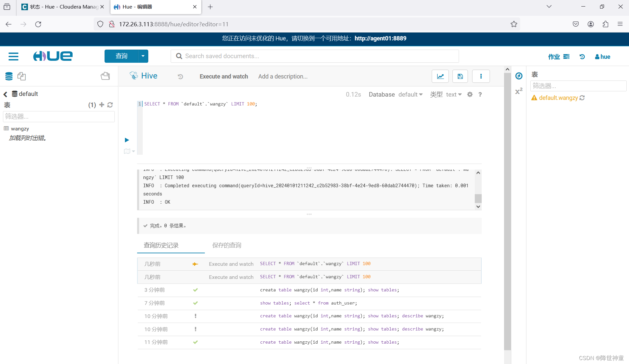
Task: Open the SQL databases assist panel
Action: tap(9, 76)
